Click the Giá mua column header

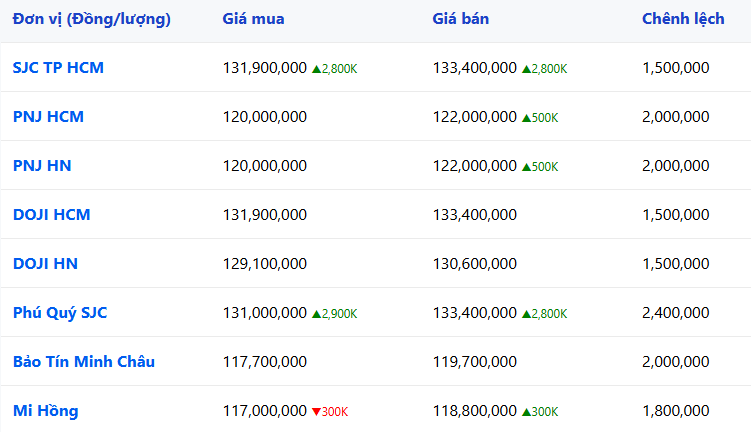(x=253, y=20)
